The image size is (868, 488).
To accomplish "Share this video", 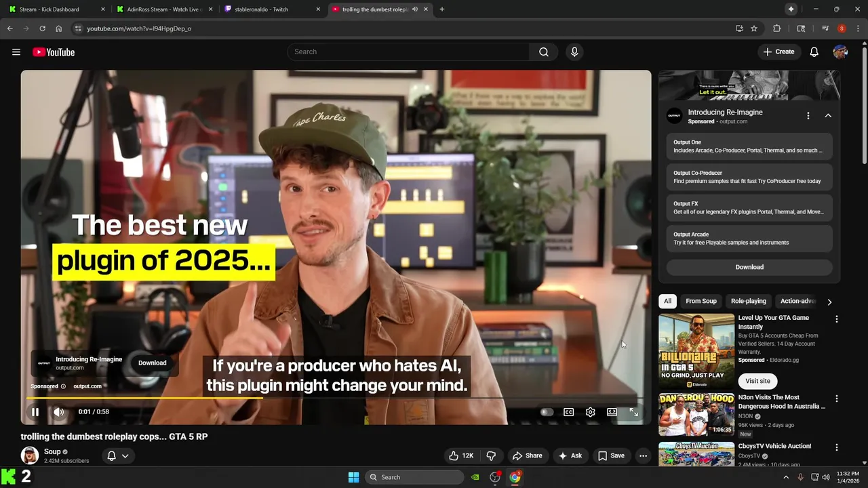I will coord(527,456).
